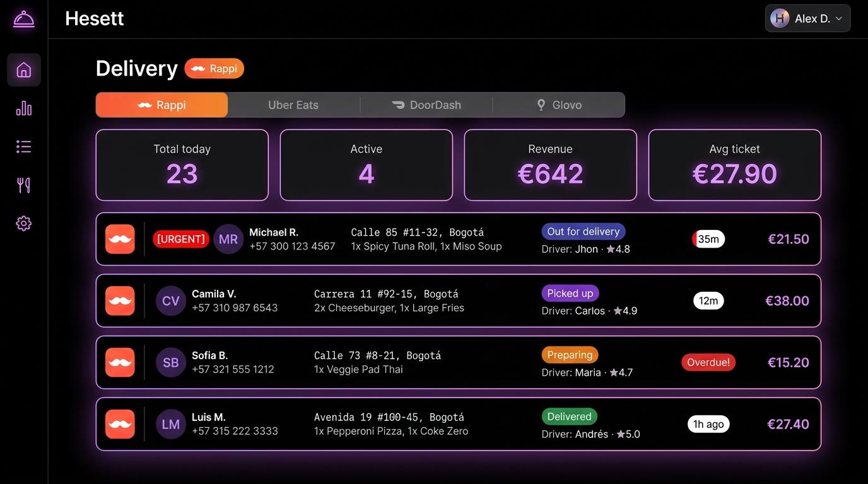Open the settings gear icon
The width and height of the screenshot is (868, 484).
click(x=24, y=223)
